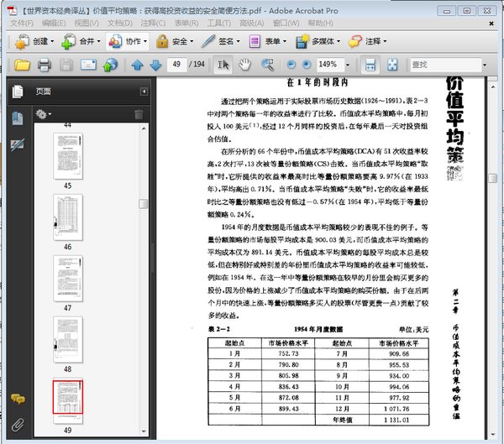
Task: Open the Attachments paperclip panel
Action: [17, 422]
